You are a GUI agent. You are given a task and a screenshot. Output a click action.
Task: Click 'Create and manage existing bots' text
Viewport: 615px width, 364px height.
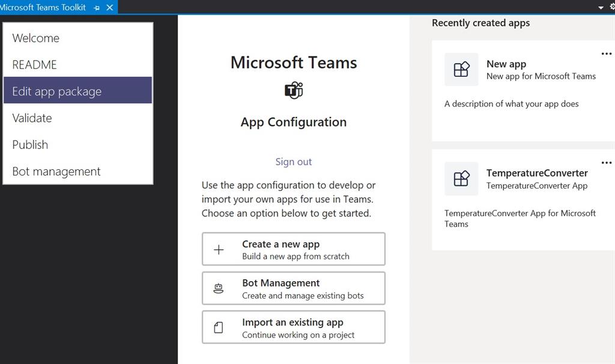303,296
